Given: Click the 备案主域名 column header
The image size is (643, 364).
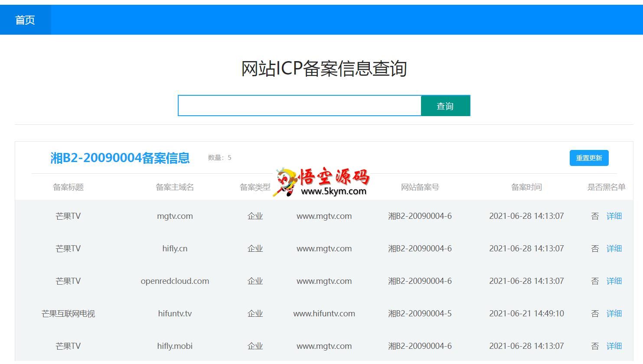Looking at the screenshot, I should coord(175,187).
